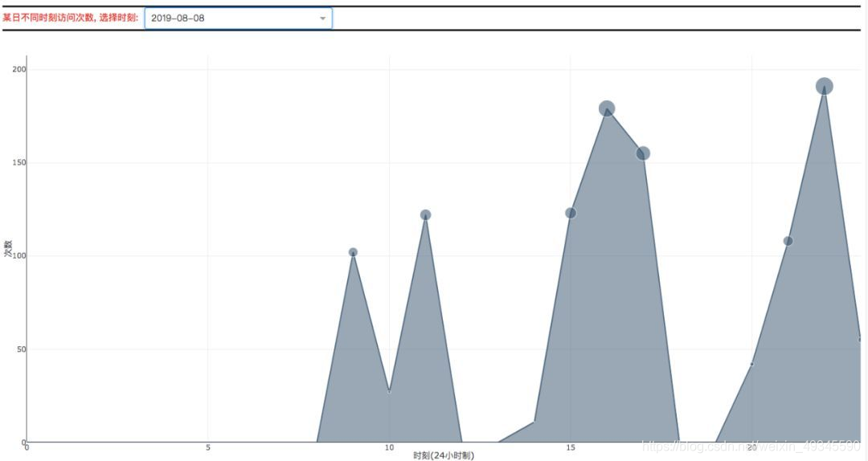Screen dimensions: 868x461
Task: Click the label '某日不同时刻访问次数, 选择时刻:'
Action: [x=70, y=18]
